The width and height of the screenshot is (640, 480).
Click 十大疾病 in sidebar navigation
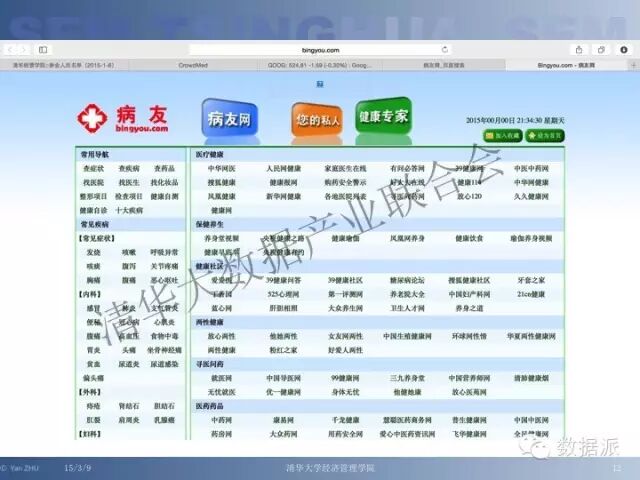tap(129, 211)
